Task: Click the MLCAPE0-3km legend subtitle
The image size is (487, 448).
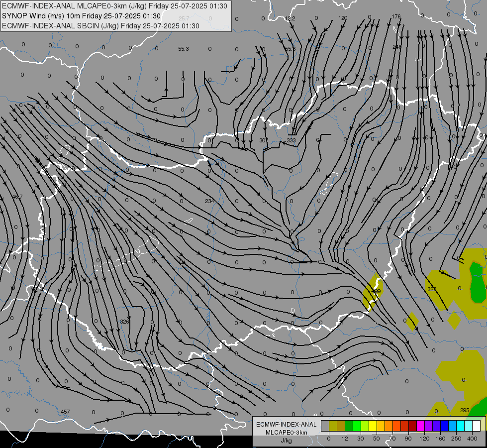Action: (287, 433)
